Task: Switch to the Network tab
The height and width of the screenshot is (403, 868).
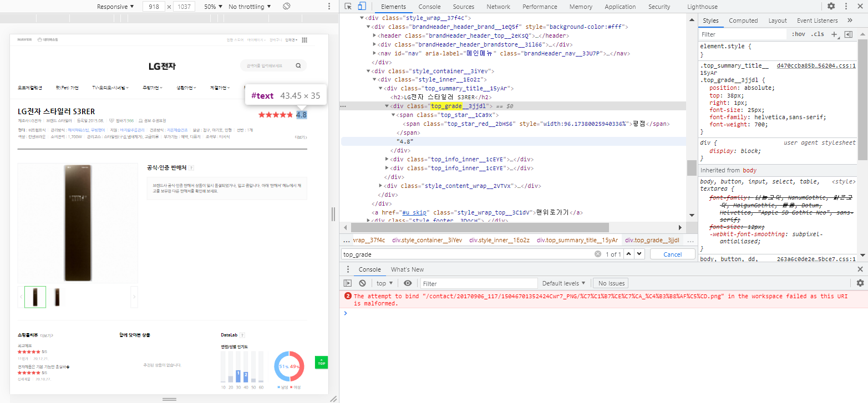Action: click(x=498, y=7)
